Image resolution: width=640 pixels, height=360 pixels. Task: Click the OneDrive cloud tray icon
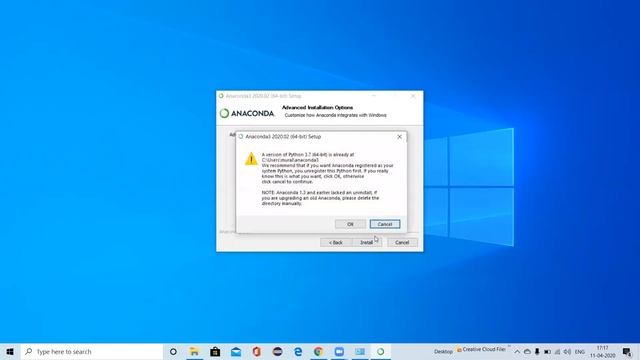pos(527,351)
